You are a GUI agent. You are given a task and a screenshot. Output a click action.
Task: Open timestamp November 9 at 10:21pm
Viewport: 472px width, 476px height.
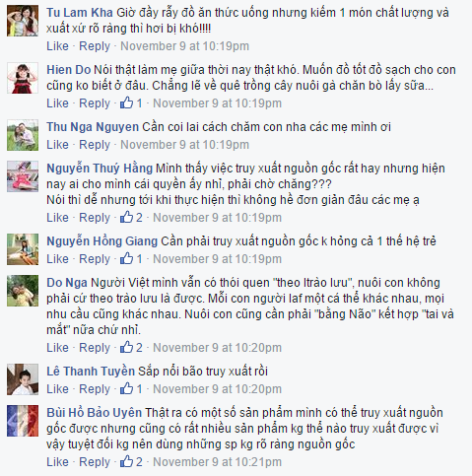(217, 462)
